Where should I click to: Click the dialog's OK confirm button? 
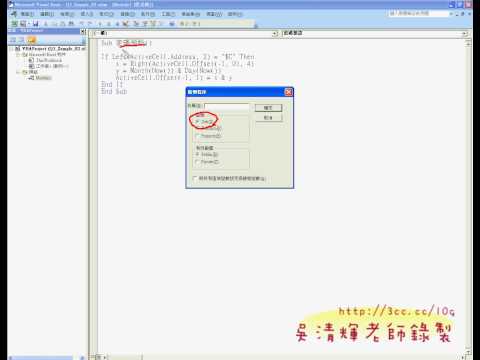pyautogui.click(x=268, y=108)
